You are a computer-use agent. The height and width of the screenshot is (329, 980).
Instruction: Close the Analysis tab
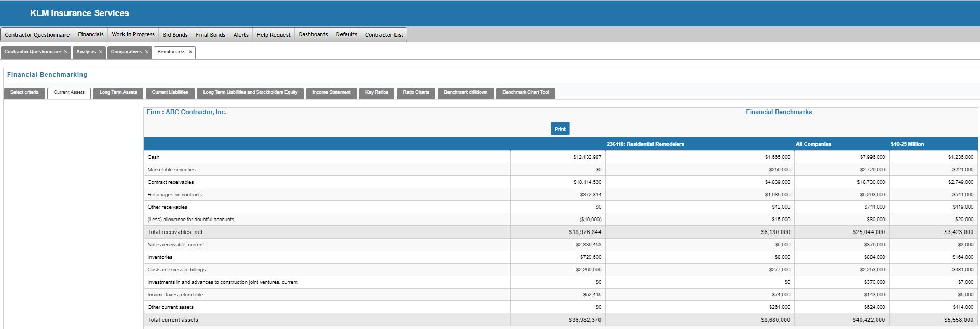pos(101,52)
